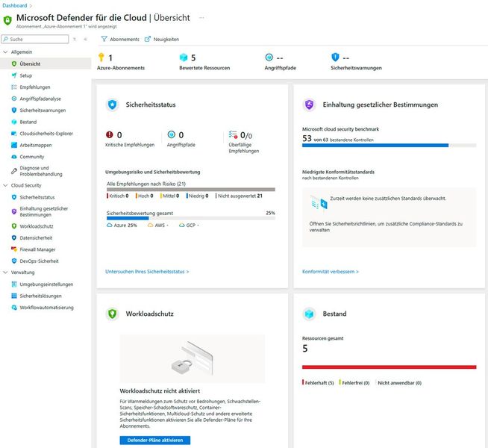Click the Neuigkeiten external link icon

[148, 39]
